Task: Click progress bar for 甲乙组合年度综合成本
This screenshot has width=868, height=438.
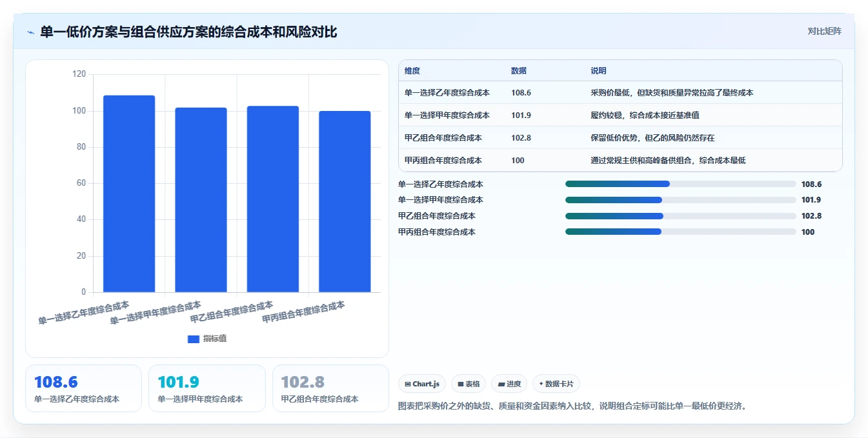Action: tap(681, 216)
